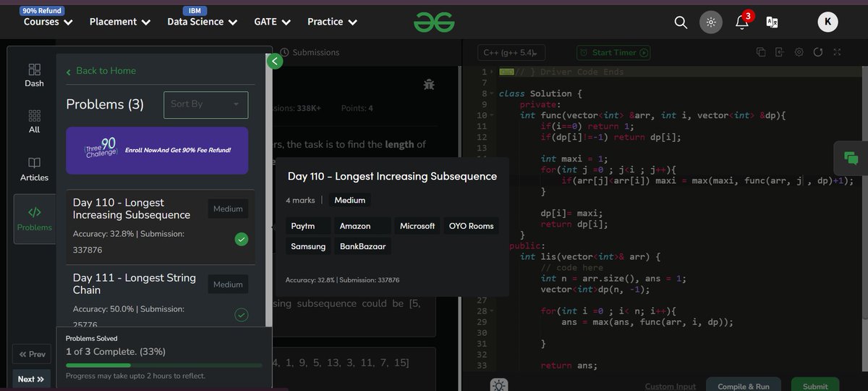Collapse code fold arrow at line 1

[x=493, y=72]
